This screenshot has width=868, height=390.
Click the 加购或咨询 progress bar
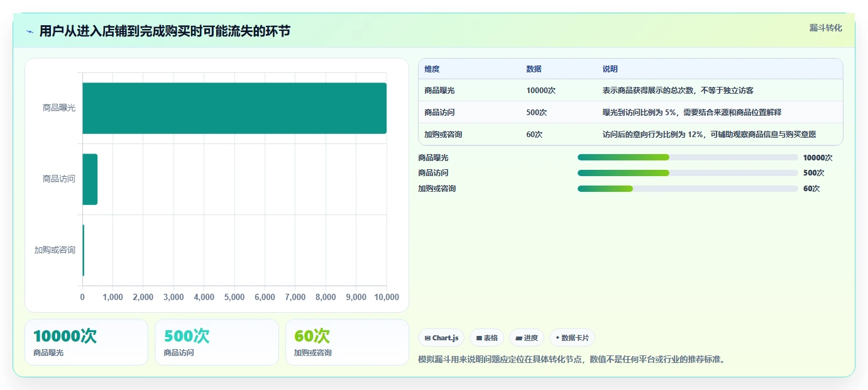click(688, 189)
